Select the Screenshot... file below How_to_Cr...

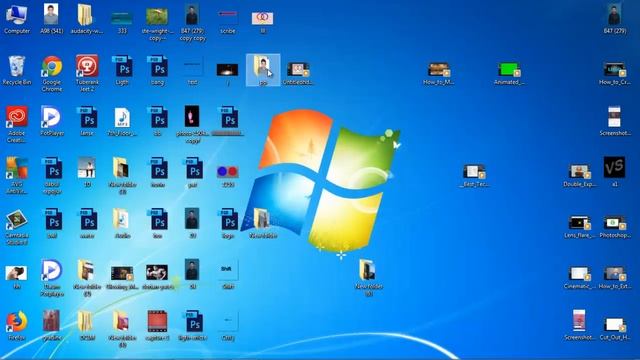(614, 121)
